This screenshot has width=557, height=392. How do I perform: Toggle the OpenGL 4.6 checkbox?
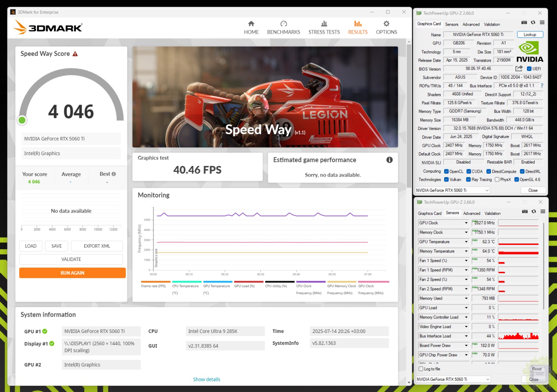[516, 180]
